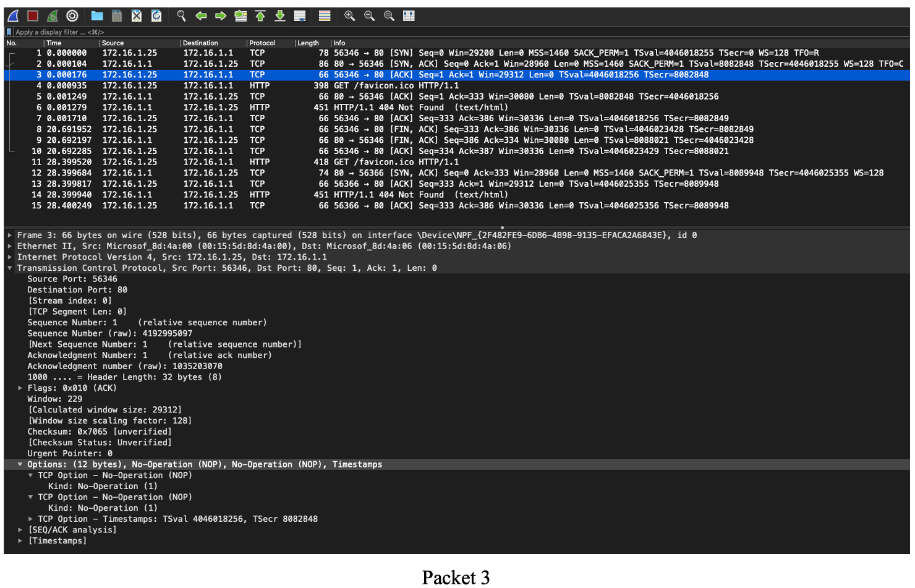
Task: Open the find packet search tool
Action: pyautogui.click(x=181, y=16)
